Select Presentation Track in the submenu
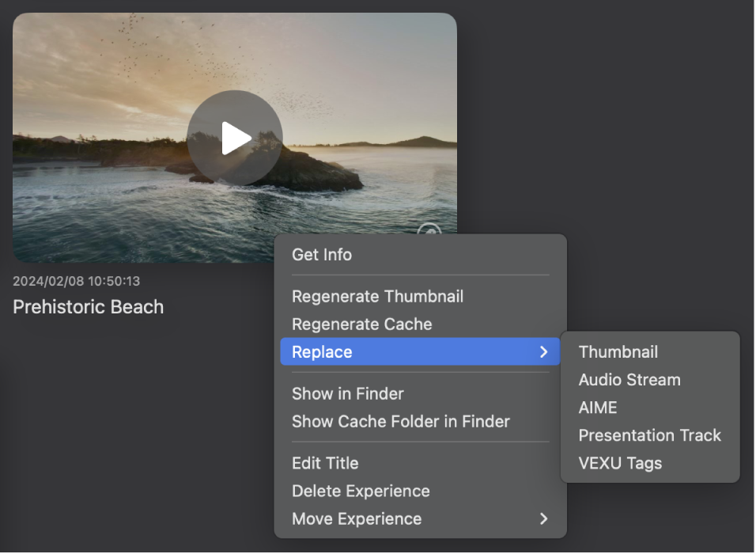The image size is (756, 554). point(650,434)
